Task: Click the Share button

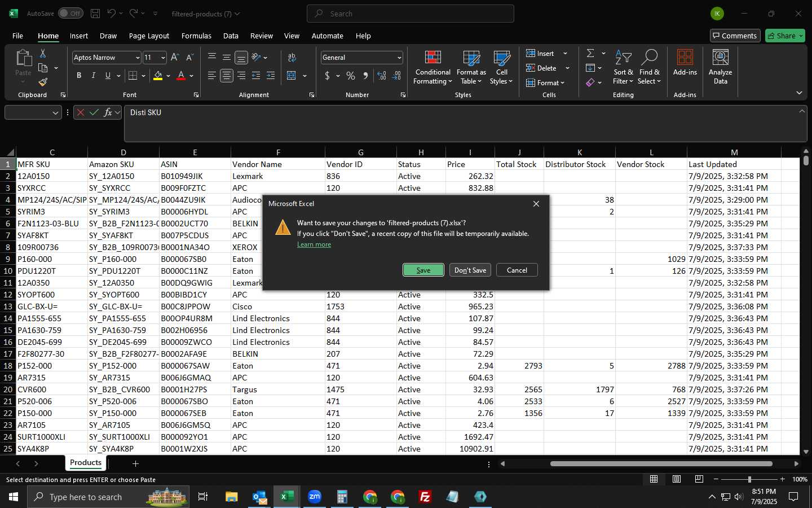Action: point(785,36)
